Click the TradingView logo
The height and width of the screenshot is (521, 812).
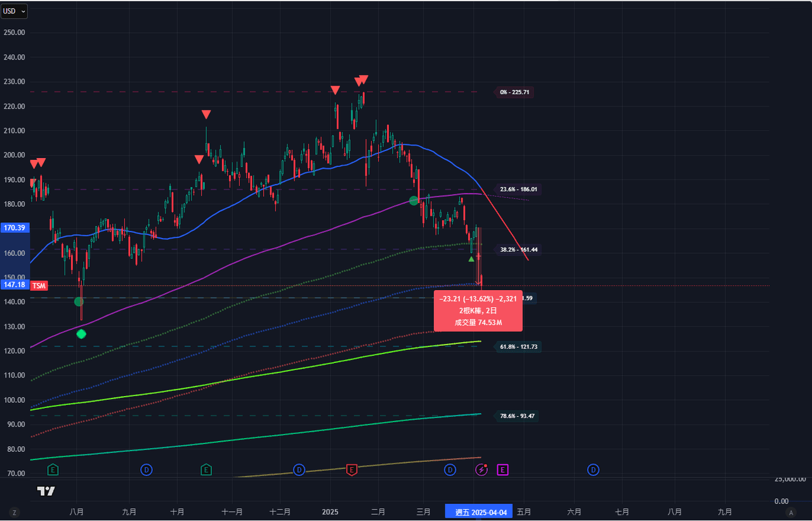tap(46, 491)
